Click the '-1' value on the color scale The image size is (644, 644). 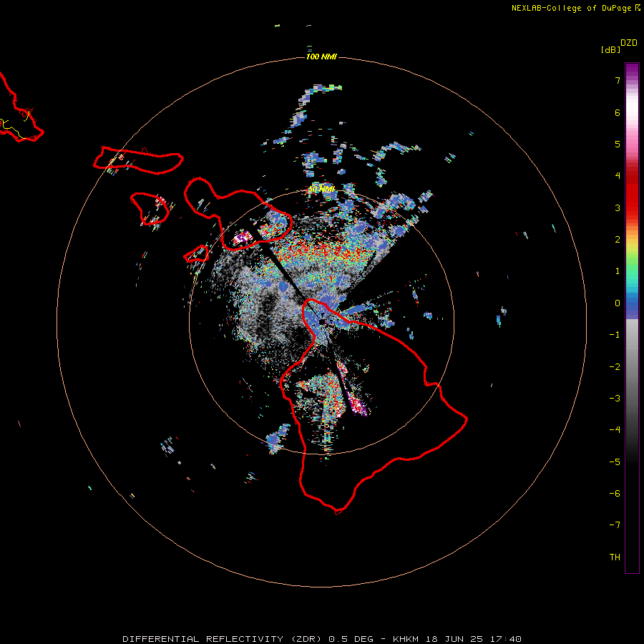615,335
